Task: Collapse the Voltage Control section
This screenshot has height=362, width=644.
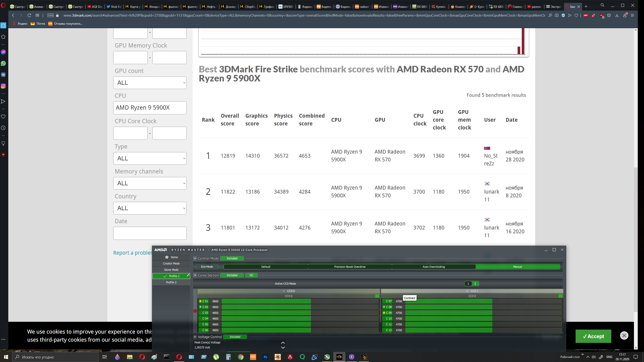Action: 195,337
